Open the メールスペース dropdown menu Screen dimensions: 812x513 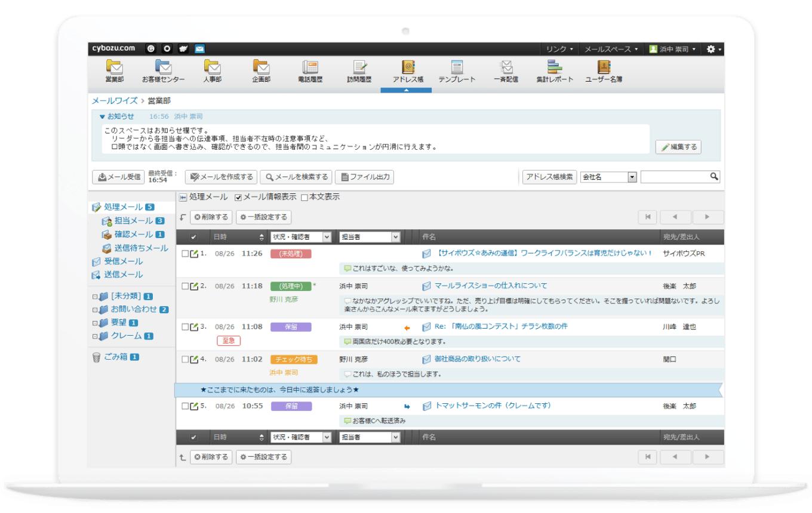coord(611,49)
